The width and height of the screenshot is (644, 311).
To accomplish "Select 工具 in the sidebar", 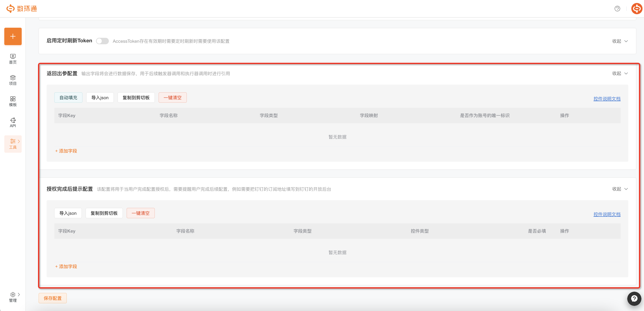I will click(x=13, y=144).
